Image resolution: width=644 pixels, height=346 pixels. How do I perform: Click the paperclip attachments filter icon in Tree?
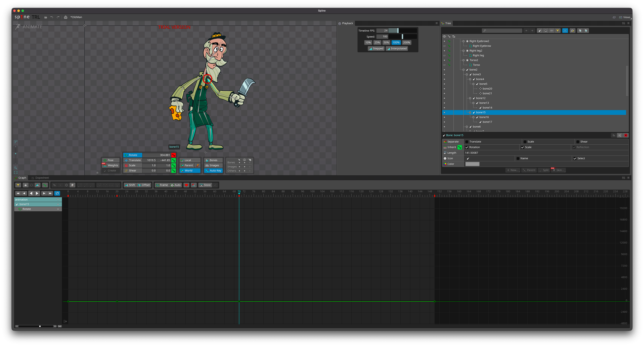[552, 31]
